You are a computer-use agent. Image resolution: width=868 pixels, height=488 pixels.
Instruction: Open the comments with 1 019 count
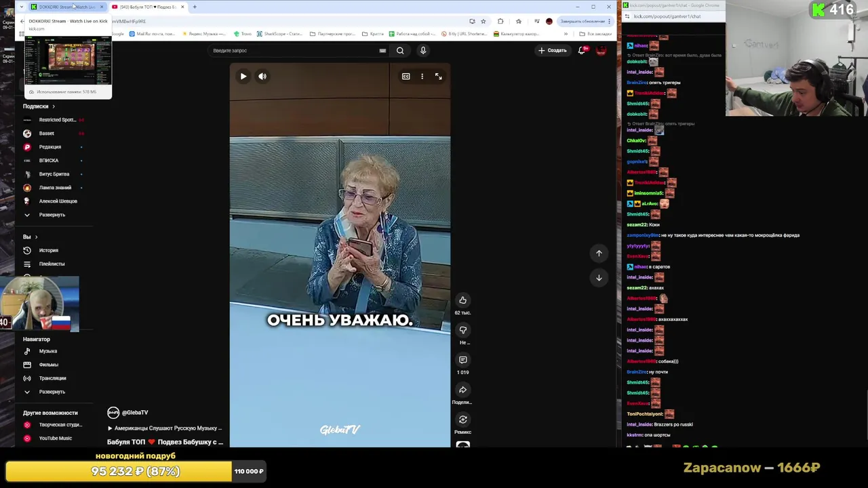(462, 360)
